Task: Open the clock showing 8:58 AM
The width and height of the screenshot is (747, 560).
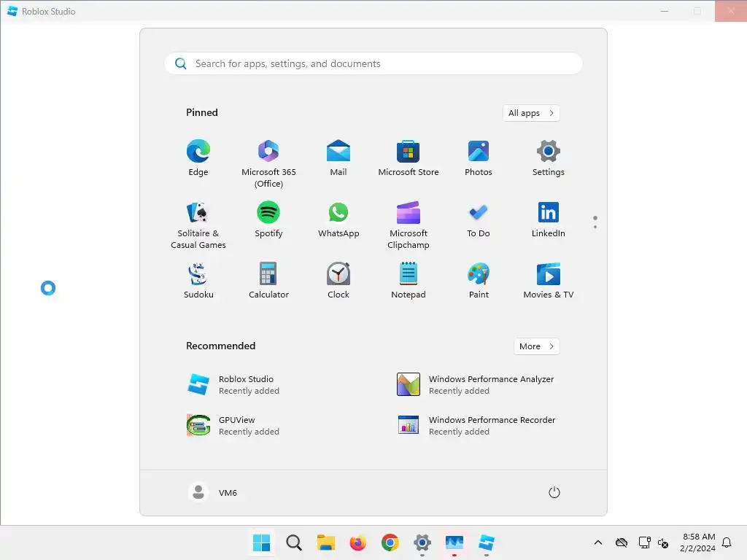Action: (x=698, y=542)
